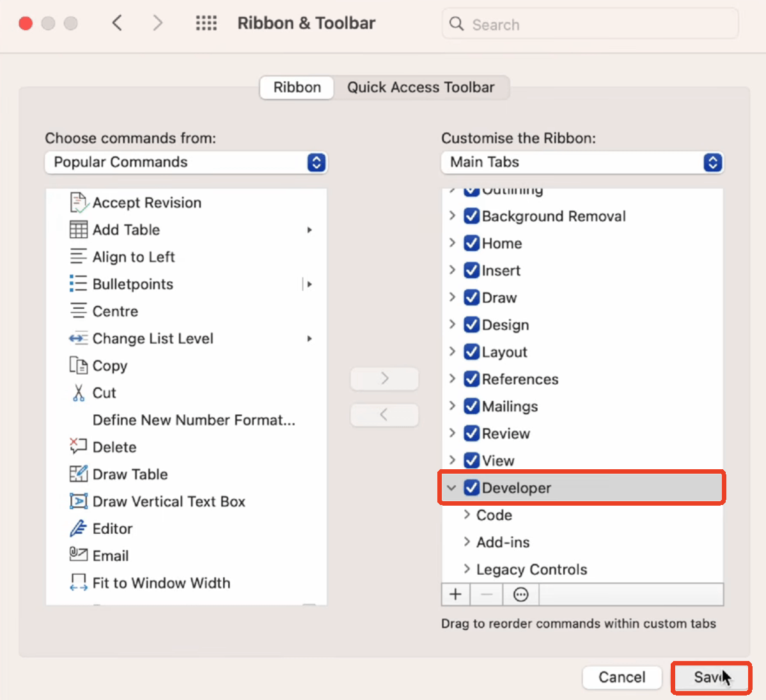Expand the Legacy Controls group
The width and height of the screenshot is (766, 700).
467,568
